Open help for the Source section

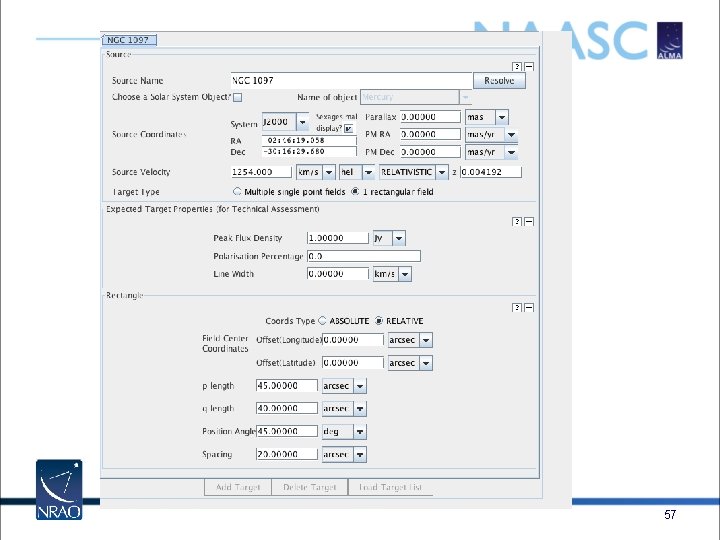(x=517, y=67)
